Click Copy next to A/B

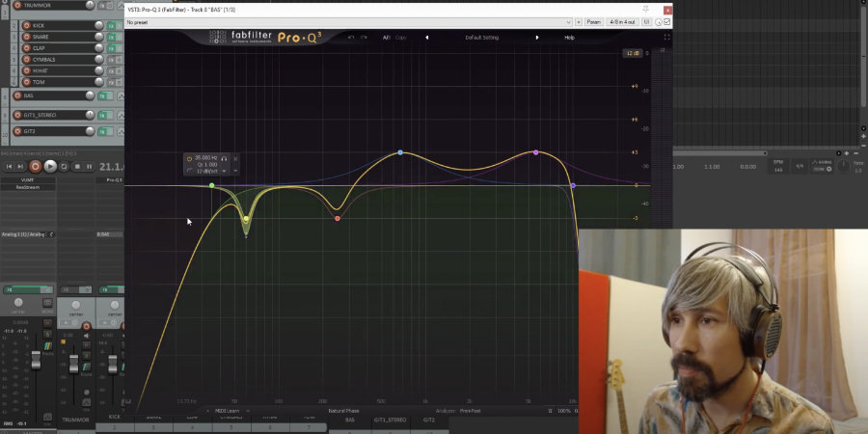tap(400, 38)
